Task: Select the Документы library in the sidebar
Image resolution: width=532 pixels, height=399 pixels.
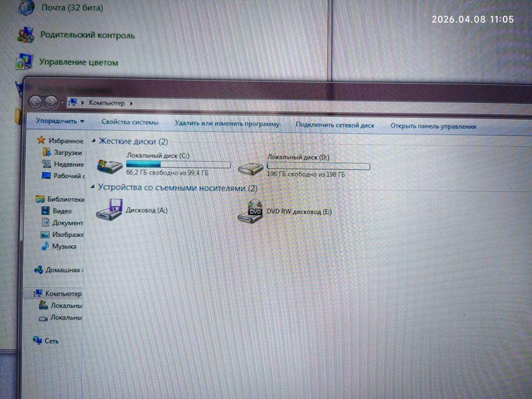Action: point(67,222)
